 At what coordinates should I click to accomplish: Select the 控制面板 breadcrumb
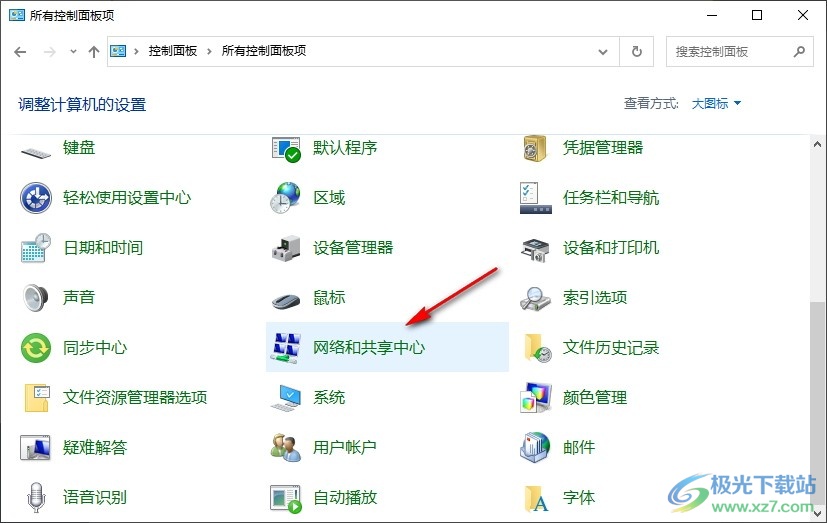click(172, 51)
